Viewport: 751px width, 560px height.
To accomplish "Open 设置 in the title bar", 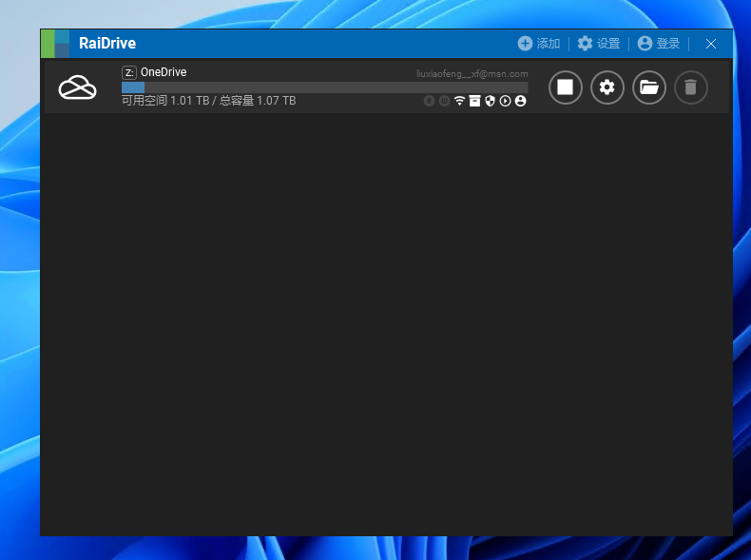I will click(599, 44).
